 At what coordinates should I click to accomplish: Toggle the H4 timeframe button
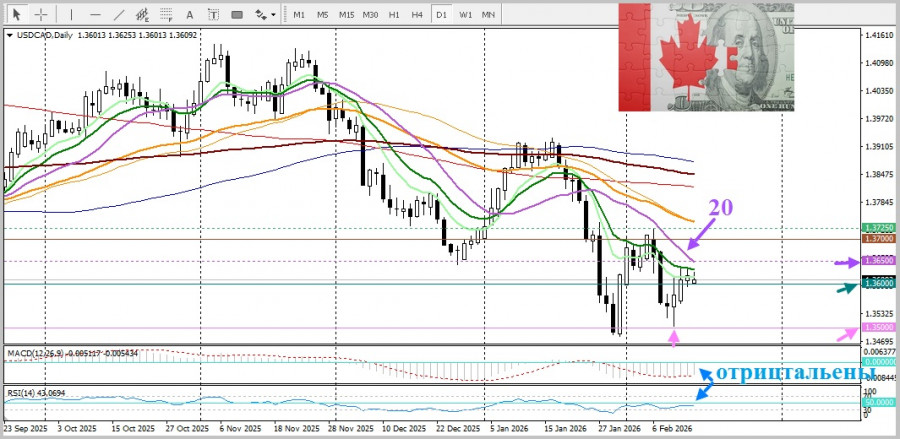click(x=417, y=15)
